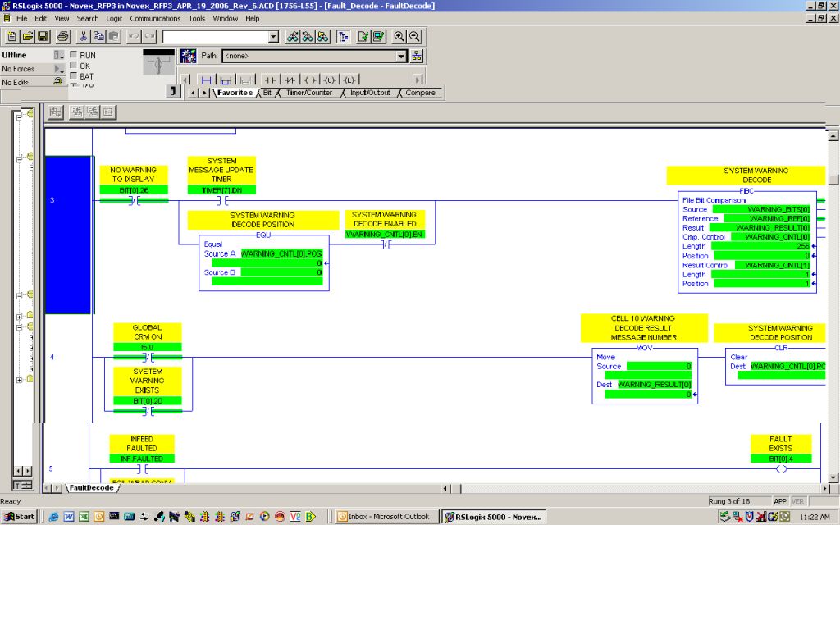The height and width of the screenshot is (630, 840).
Task: Click the Verify Controller icon
Action: click(x=379, y=36)
